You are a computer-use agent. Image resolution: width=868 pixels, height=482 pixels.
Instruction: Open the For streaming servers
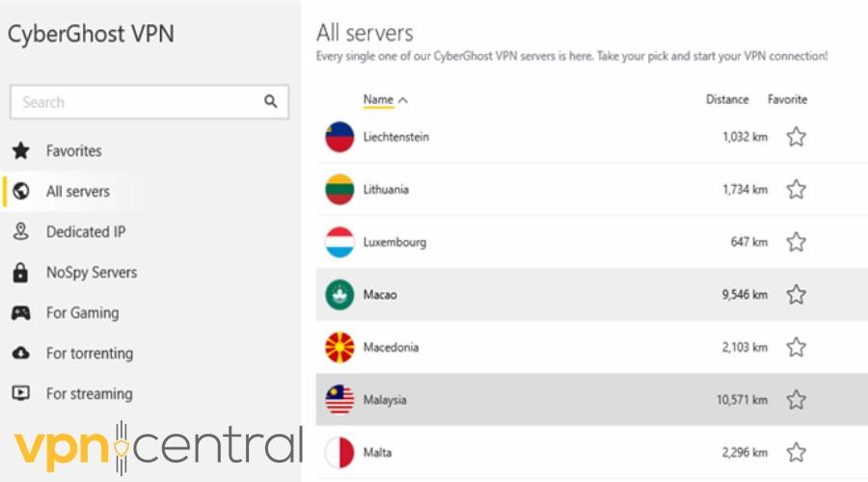point(89,393)
